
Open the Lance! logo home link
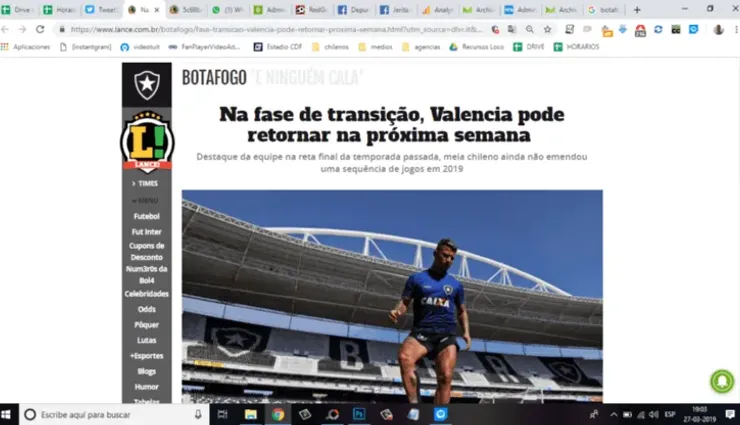[x=147, y=142]
